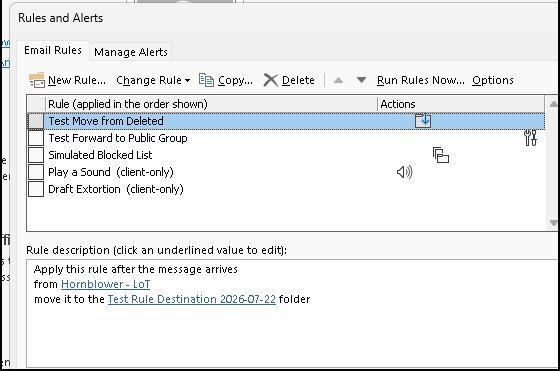
Task: Toggle the Simulated Blocked List checkbox
Action: [x=36, y=155]
